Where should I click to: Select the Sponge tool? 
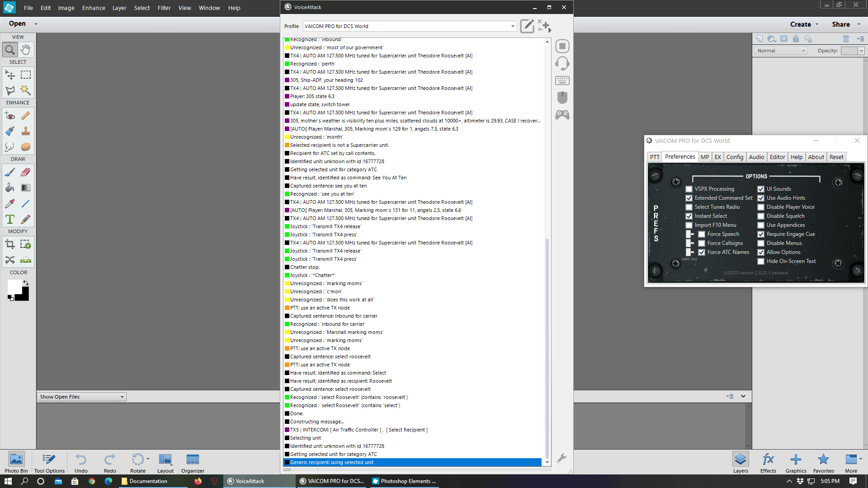pyautogui.click(x=26, y=147)
